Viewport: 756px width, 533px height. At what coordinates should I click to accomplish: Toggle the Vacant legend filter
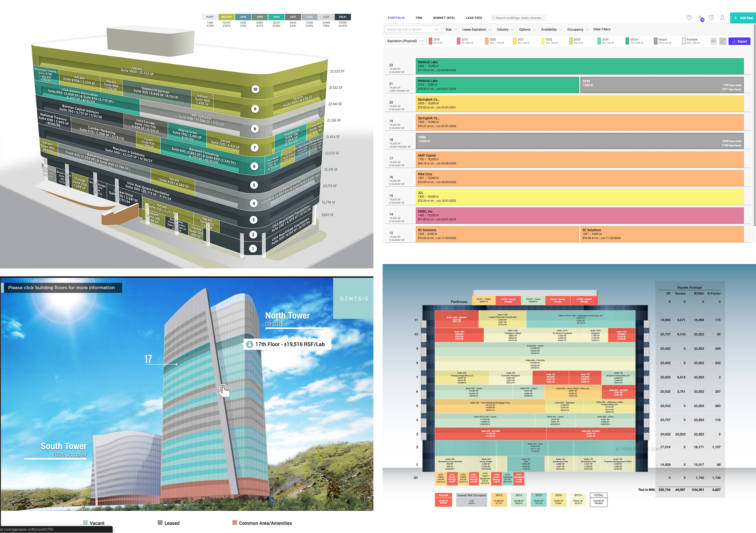pyautogui.click(x=656, y=41)
